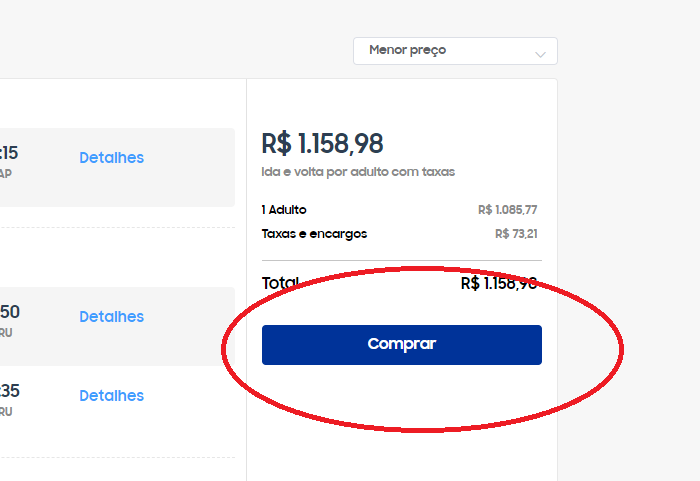The image size is (700, 481).
Task: Open Detalhes for the :35 flight
Action: point(111,396)
